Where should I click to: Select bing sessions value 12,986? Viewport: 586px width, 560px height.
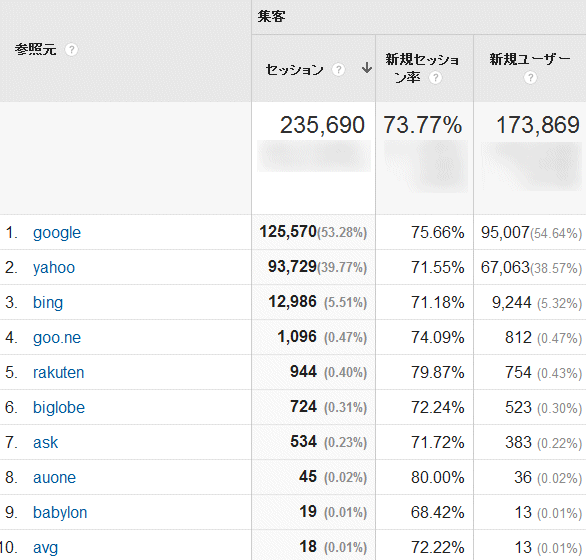click(x=293, y=302)
